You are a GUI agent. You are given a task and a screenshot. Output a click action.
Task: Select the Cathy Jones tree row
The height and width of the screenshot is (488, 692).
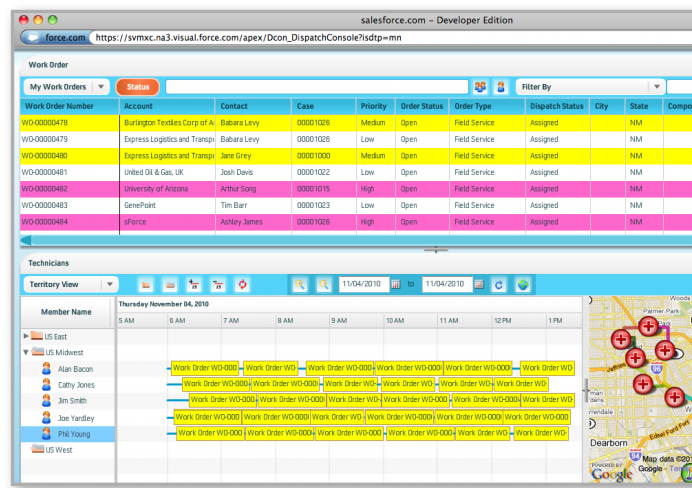[x=68, y=385]
